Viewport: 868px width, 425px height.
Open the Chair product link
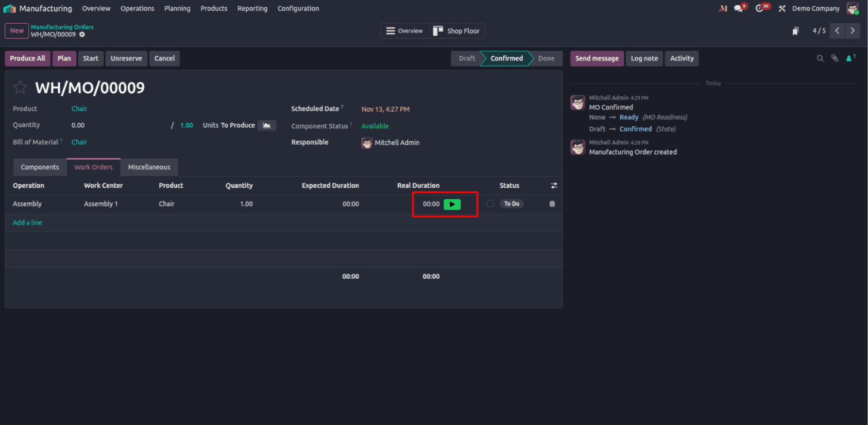[79, 108]
